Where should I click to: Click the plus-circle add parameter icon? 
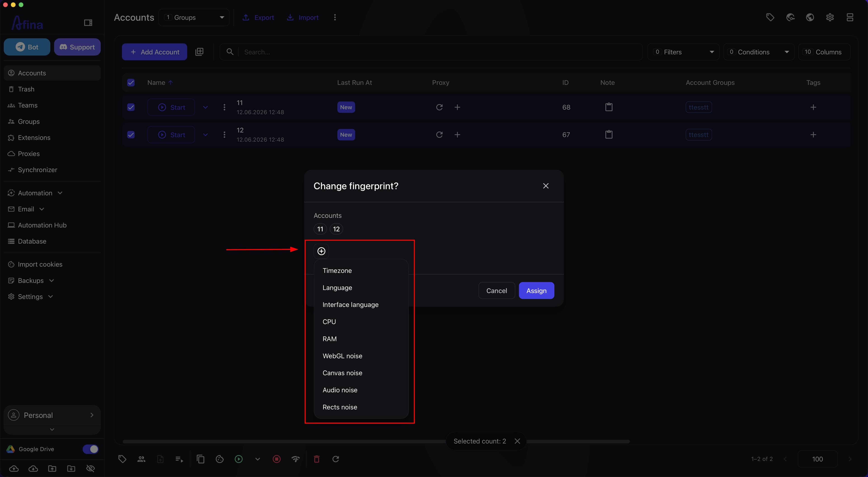point(321,251)
